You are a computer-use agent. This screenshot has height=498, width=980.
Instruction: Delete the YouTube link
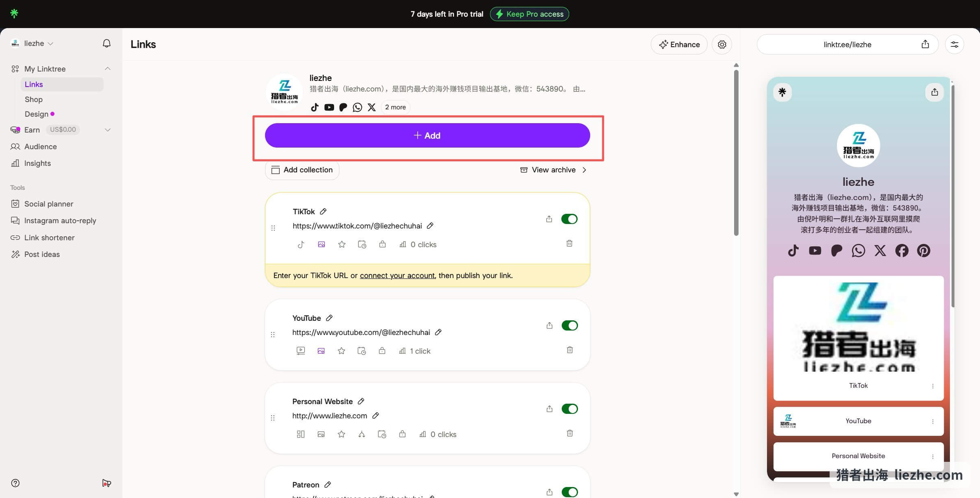tap(570, 350)
